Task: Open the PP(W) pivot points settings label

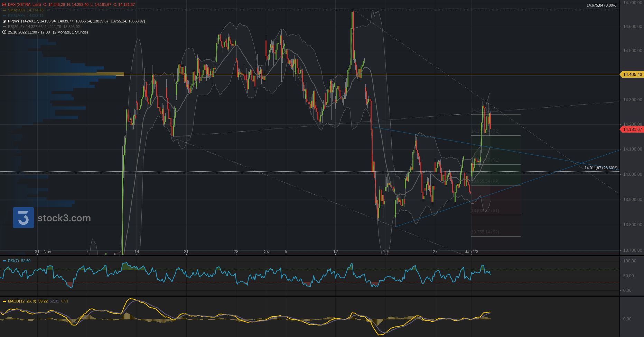Action: (13, 21)
